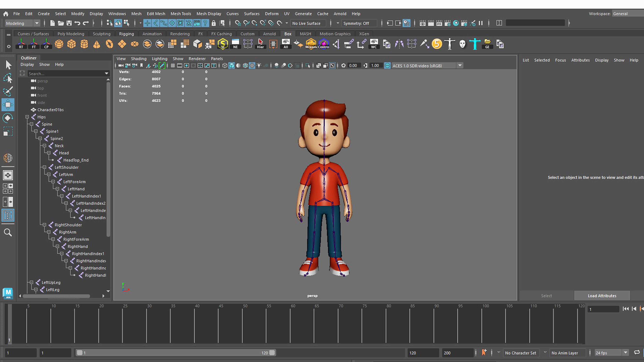Screen dimensions: 644x362
Task: Click the No Live Surface field
Action: (308, 23)
